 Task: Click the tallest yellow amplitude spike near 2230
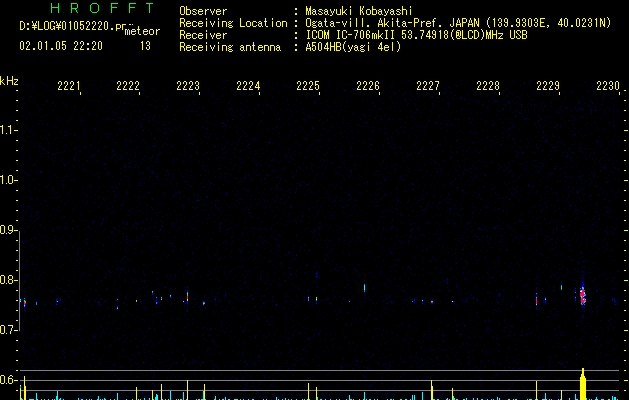coord(583,384)
